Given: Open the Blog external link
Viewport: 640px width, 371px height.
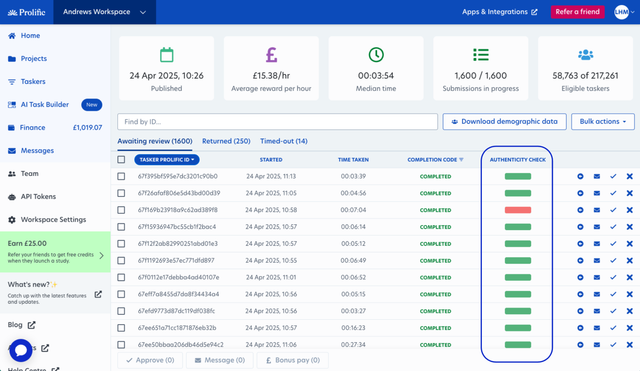Looking at the screenshot, I should click(x=22, y=325).
